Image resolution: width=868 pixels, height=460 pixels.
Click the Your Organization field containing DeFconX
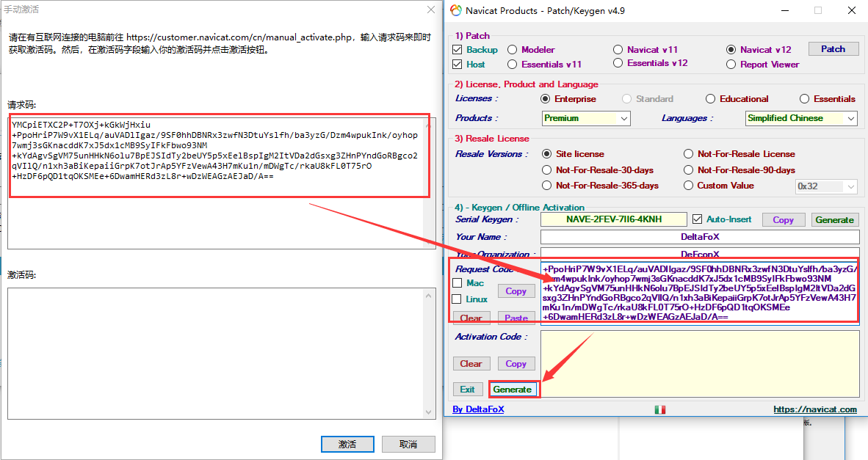pyautogui.click(x=700, y=254)
